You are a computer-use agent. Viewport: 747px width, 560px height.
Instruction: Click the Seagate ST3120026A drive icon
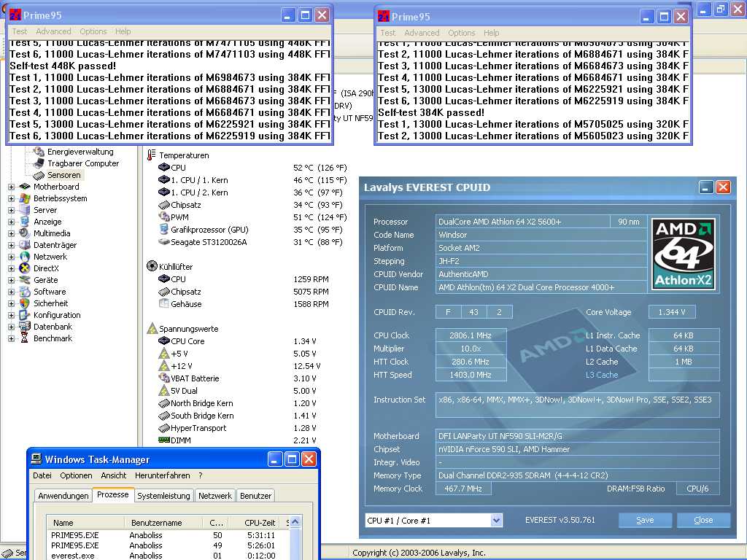pos(164,242)
